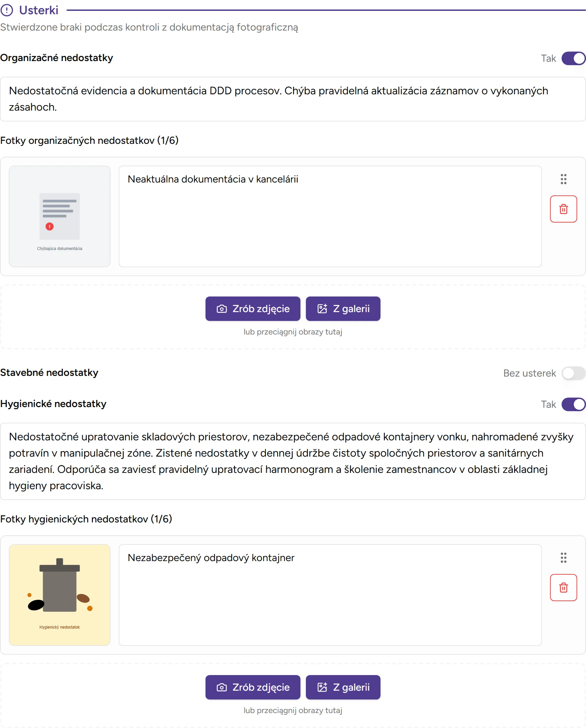This screenshot has width=586, height=728.
Task: Edit the hygiene deficiencies description text
Action: (x=293, y=461)
